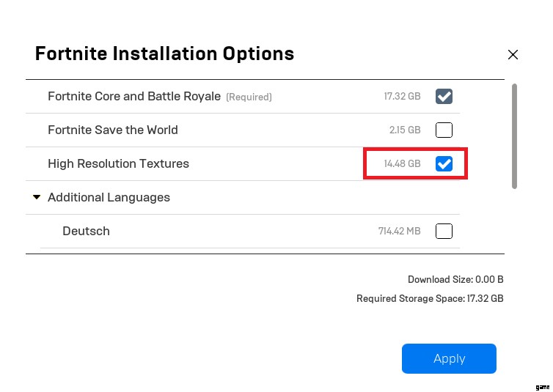Click the 17.32 GB size in the Core row
553x392 pixels.
coord(402,97)
